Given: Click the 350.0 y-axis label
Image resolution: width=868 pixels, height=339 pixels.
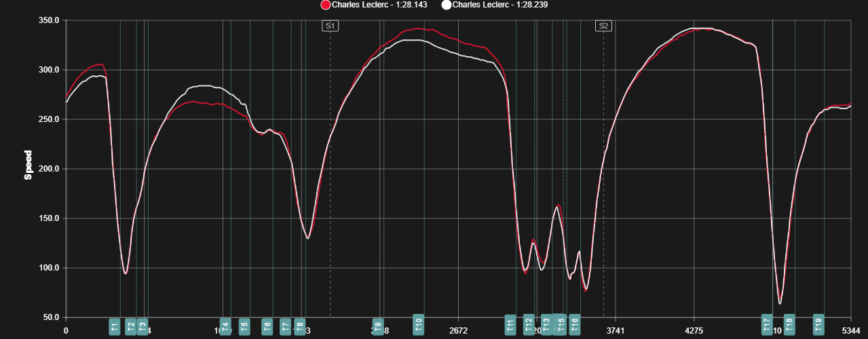Looking at the screenshot, I should tap(50, 20).
